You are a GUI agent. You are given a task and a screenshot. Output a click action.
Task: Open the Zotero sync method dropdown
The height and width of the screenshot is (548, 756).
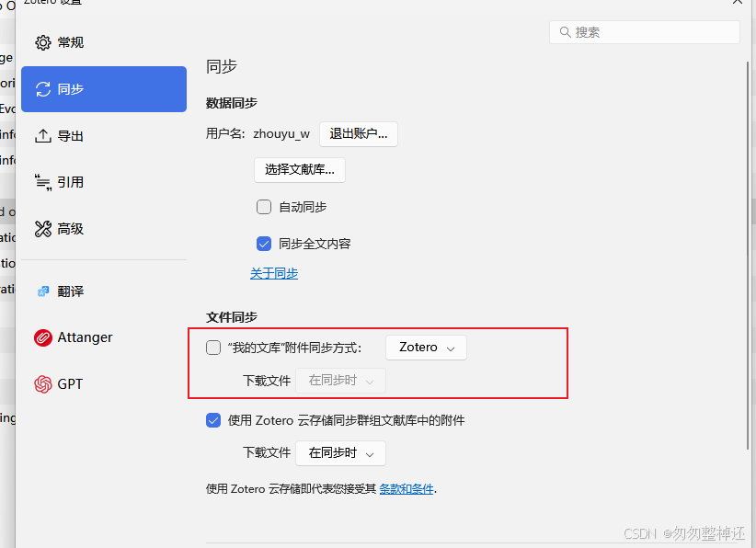click(426, 348)
